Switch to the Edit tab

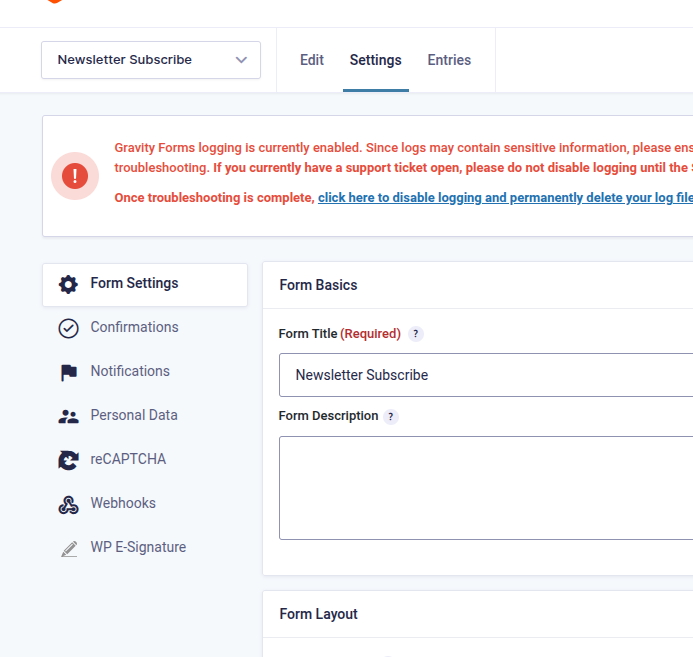click(312, 60)
